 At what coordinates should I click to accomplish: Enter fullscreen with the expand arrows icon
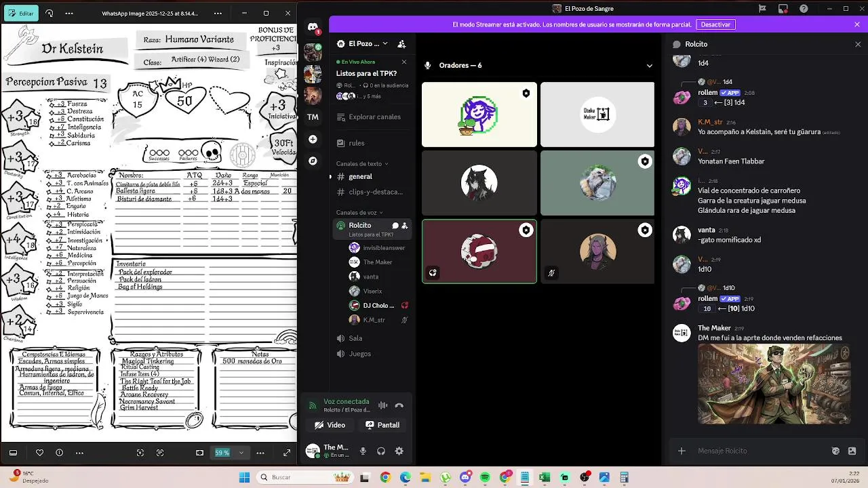287,453
